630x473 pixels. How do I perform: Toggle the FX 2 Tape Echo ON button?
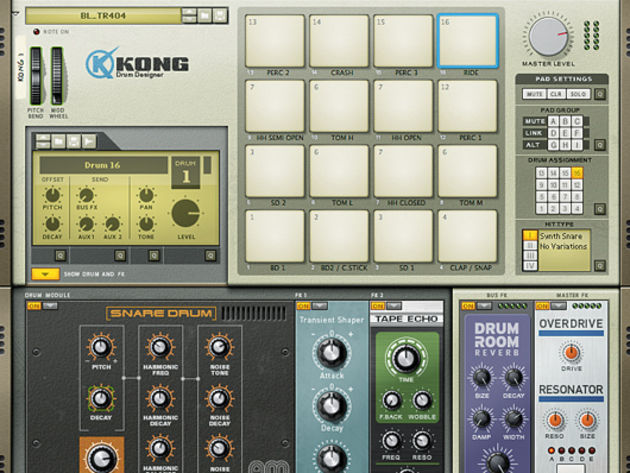(x=378, y=306)
